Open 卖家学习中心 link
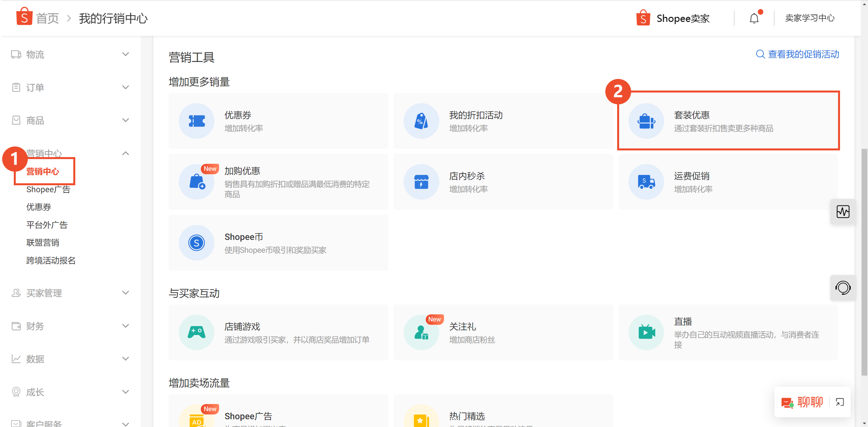The image size is (868, 427). coord(810,18)
